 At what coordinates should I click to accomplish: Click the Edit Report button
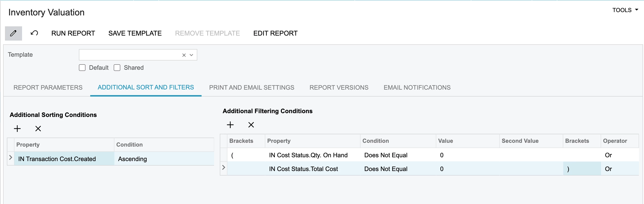[x=275, y=33]
